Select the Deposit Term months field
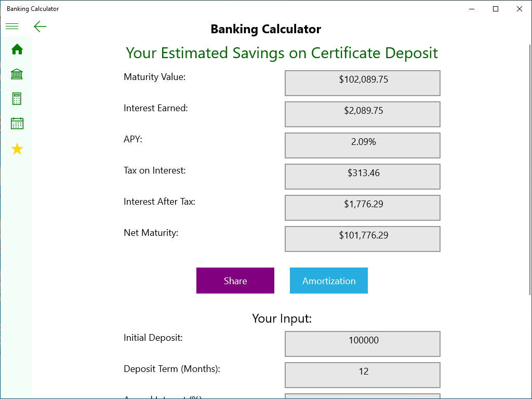This screenshot has height=399, width=532. pyautogui.click(x=363, y=375)
